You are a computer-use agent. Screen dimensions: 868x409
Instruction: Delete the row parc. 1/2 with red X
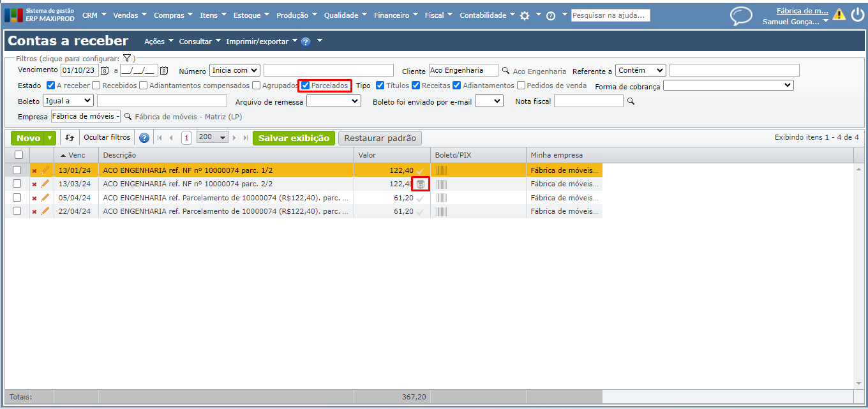tap(34, 170)
